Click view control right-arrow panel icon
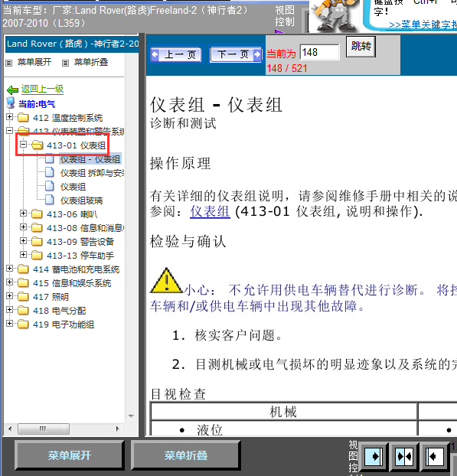Screen dimensions: 457x476 [374, 456]
